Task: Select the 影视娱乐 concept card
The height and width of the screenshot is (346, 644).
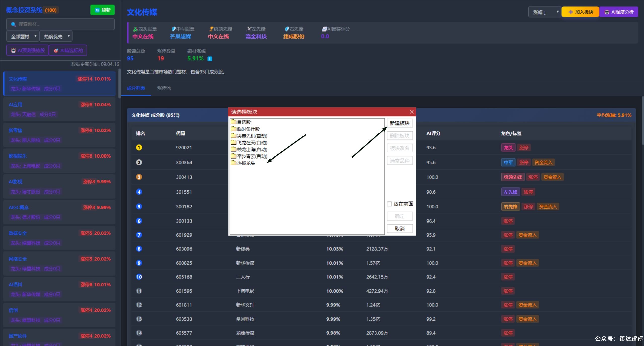Action: tap(59, 161)
